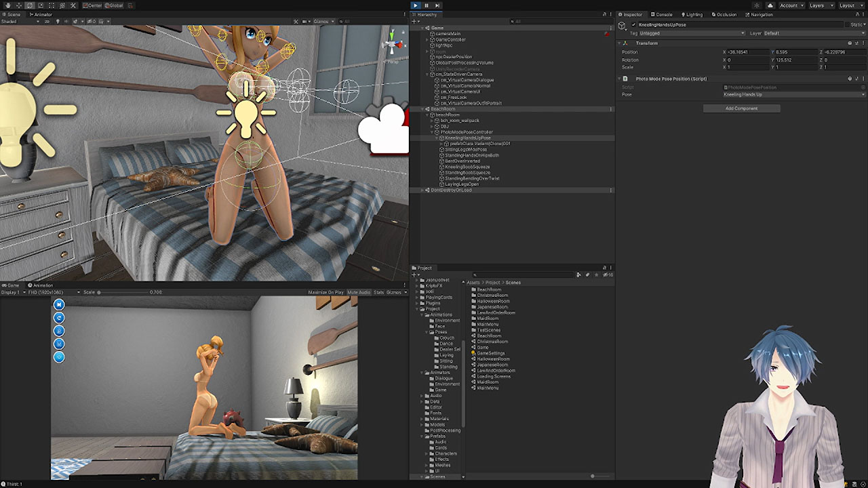Click the white camera gizmo in Scene
Screen dimensions: 868x488
coord(383,129)
